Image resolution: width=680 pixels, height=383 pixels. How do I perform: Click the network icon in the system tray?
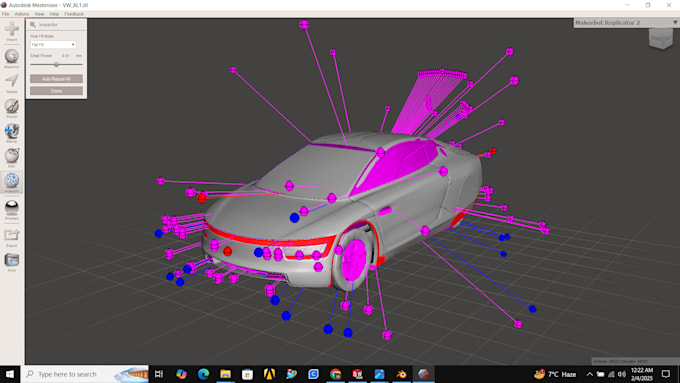tap(611, 374)
